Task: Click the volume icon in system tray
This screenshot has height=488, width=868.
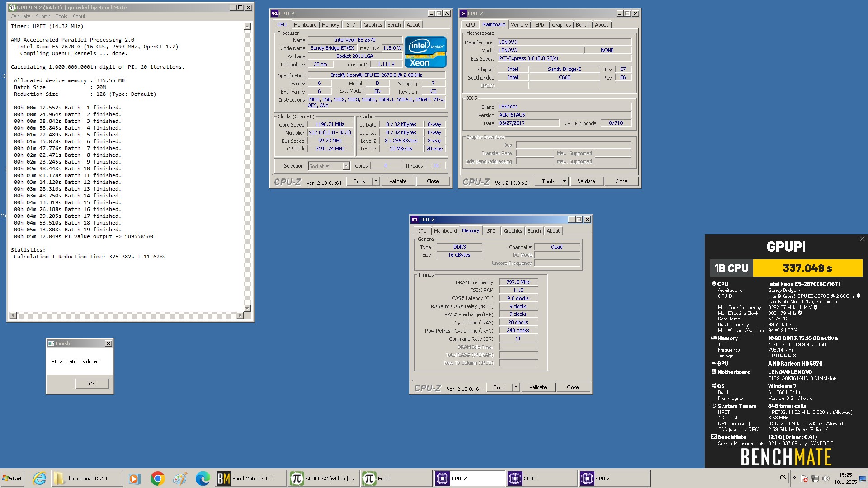Action: (x=826, y=479)
